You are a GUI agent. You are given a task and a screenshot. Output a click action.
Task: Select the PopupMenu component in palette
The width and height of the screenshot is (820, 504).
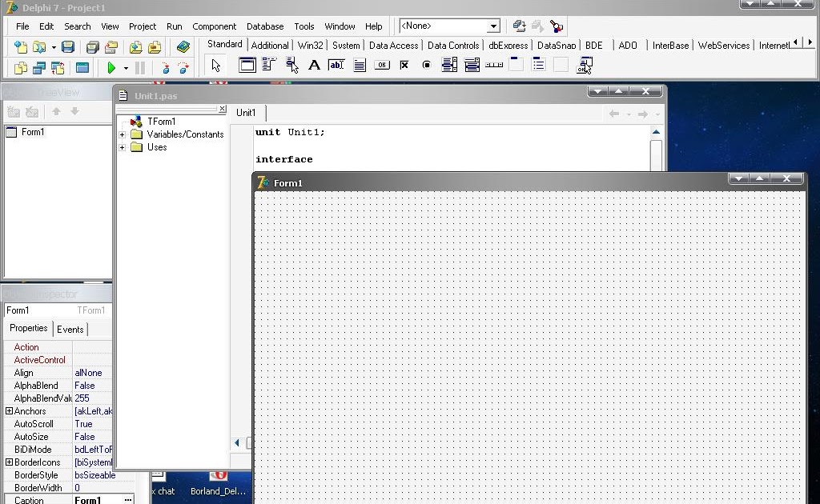pyautogui.click(x=291, y=66)
